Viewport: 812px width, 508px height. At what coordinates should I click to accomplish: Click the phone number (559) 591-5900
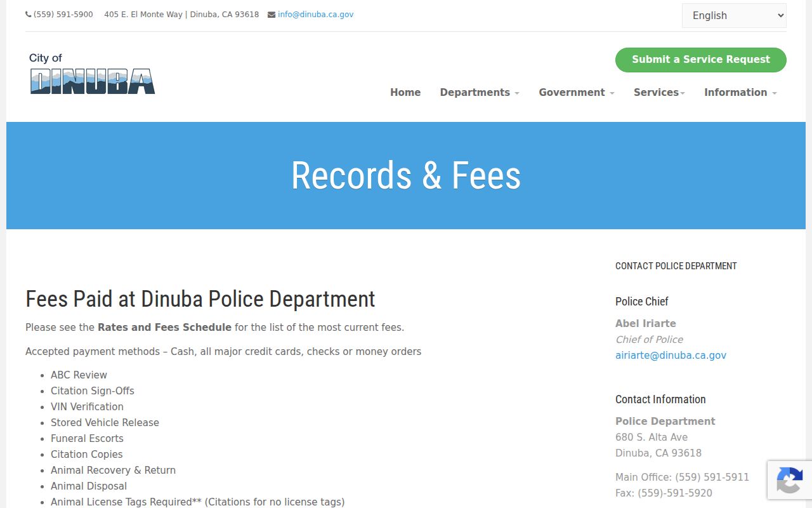(63, 15)
